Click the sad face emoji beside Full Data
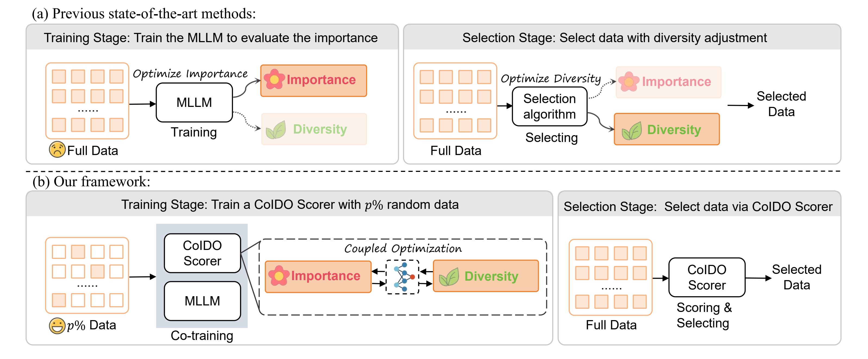868x359 pixels. click(x=57, y=150)
